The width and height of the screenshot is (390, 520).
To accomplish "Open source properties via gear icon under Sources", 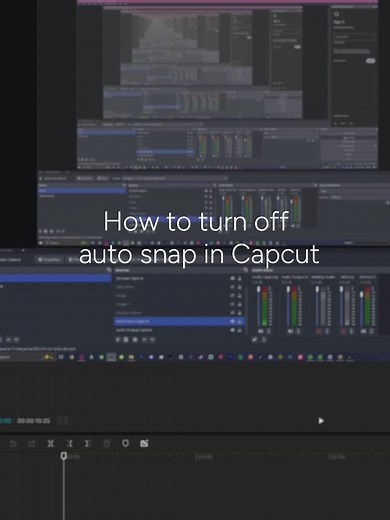I will [x=135, y=340].
